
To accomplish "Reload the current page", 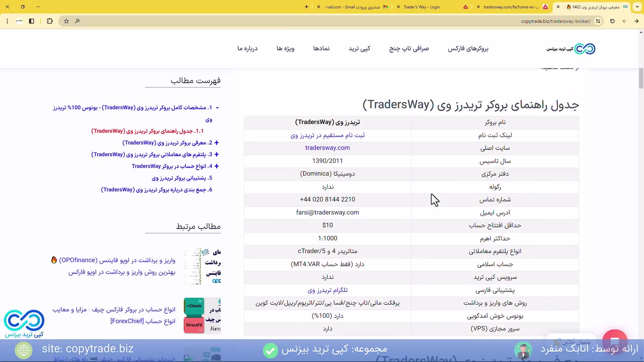I will [x=612, y=21].
